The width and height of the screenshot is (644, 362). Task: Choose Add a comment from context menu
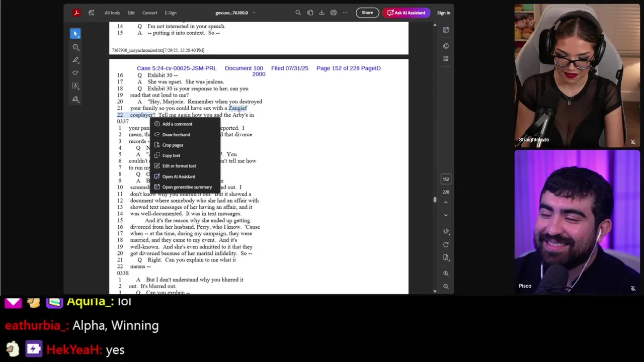(185, 124)
